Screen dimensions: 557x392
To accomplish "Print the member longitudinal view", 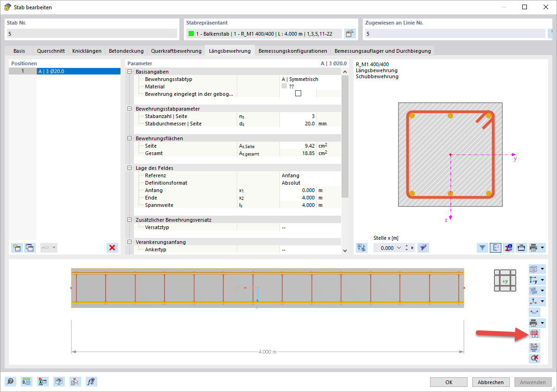I will [533, 323].
